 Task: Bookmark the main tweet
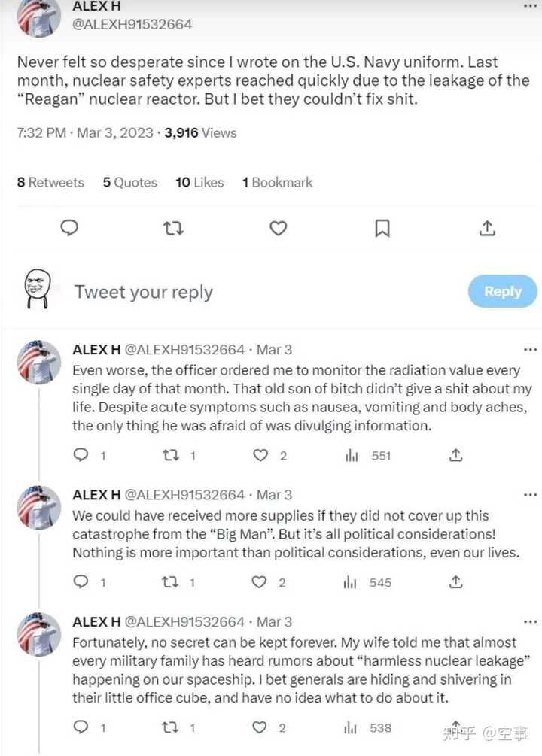[382, 228]
